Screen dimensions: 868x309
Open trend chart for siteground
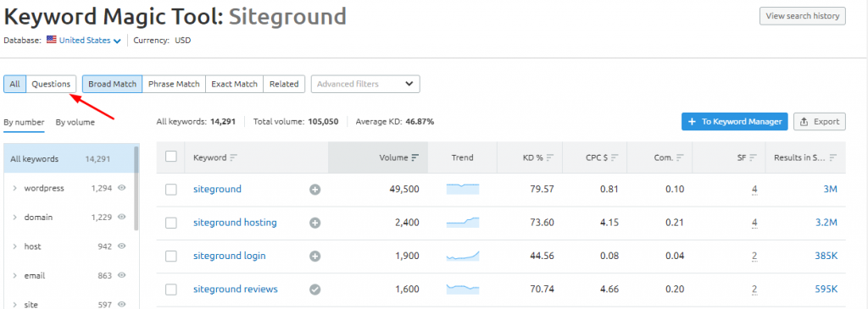pos(463,189)
